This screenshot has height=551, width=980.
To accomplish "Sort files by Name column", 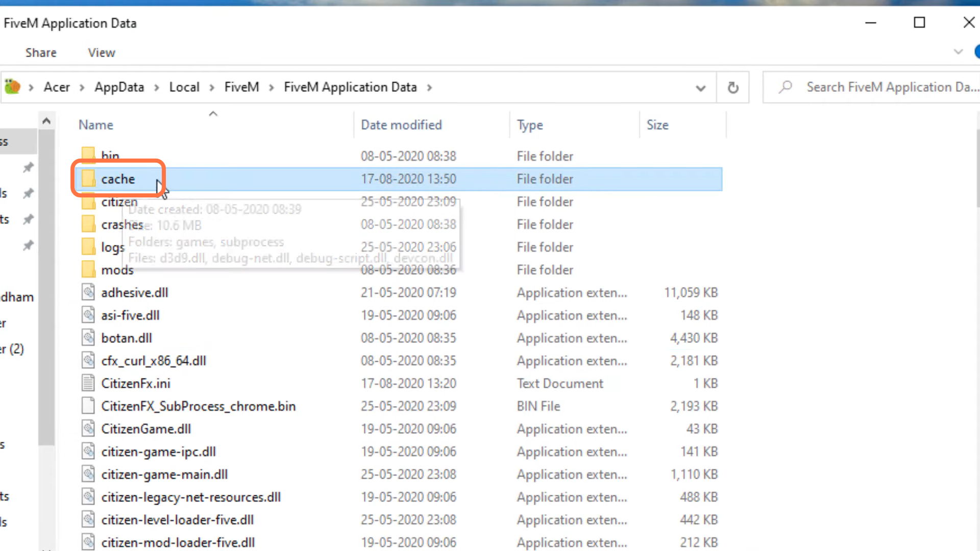I will (96, 125).
